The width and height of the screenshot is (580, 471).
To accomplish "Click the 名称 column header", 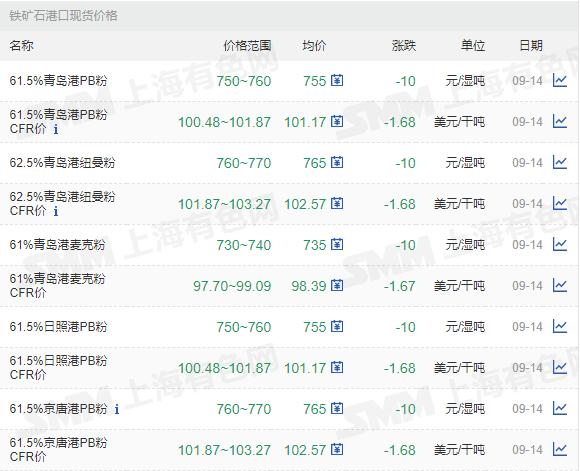I will (21, 46).
